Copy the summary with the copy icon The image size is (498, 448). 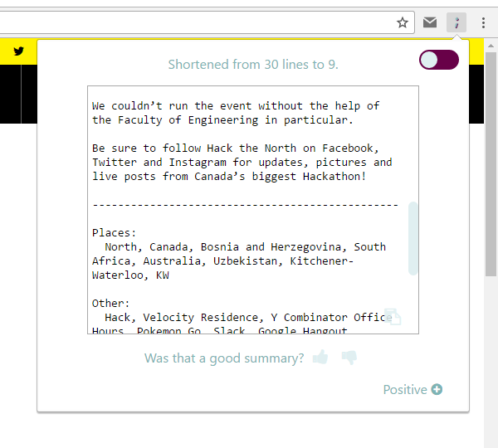(393, 316)
